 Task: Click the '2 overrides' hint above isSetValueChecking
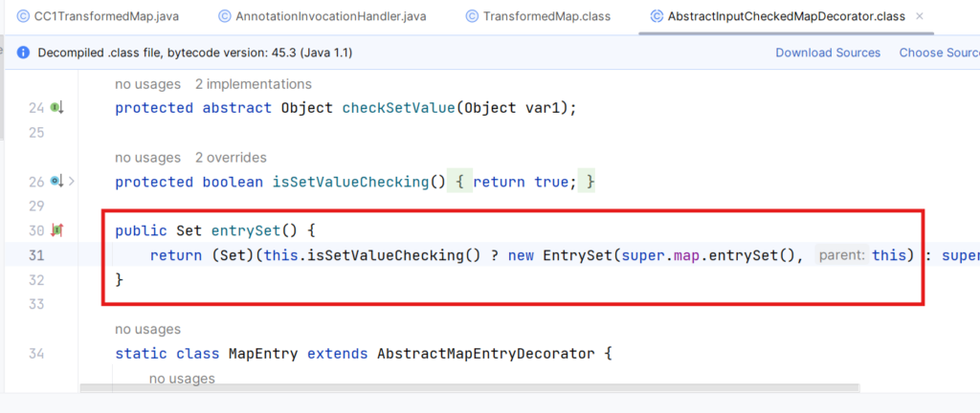pos(231,157)
